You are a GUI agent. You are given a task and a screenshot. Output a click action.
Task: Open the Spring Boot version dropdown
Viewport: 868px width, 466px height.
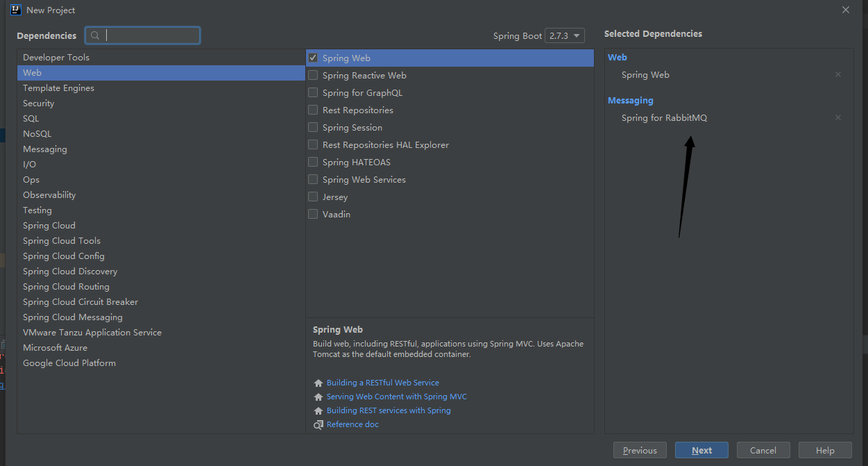pyautogui.click(x=565, y=35)
